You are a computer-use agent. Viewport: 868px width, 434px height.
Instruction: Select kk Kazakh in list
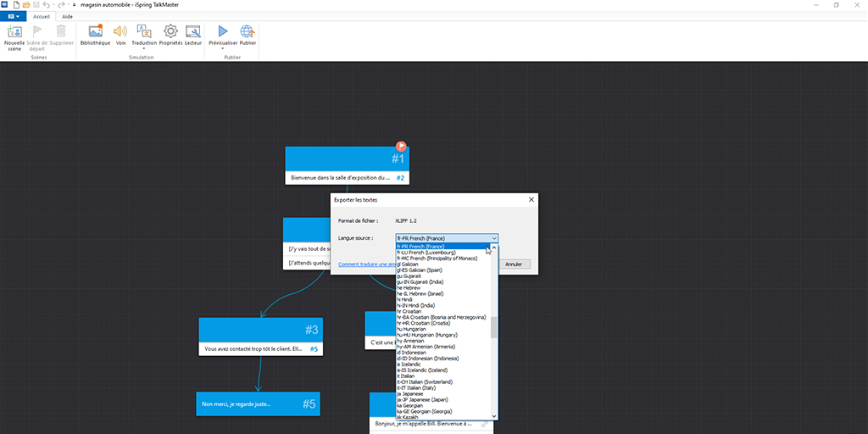click(x=442, y=417)
